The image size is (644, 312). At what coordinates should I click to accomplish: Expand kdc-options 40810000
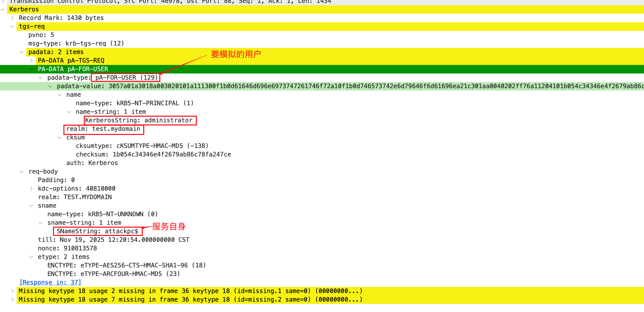point(31,188)
